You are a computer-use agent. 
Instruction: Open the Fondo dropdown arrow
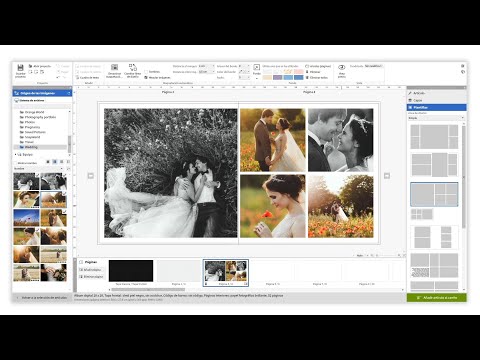257,79
